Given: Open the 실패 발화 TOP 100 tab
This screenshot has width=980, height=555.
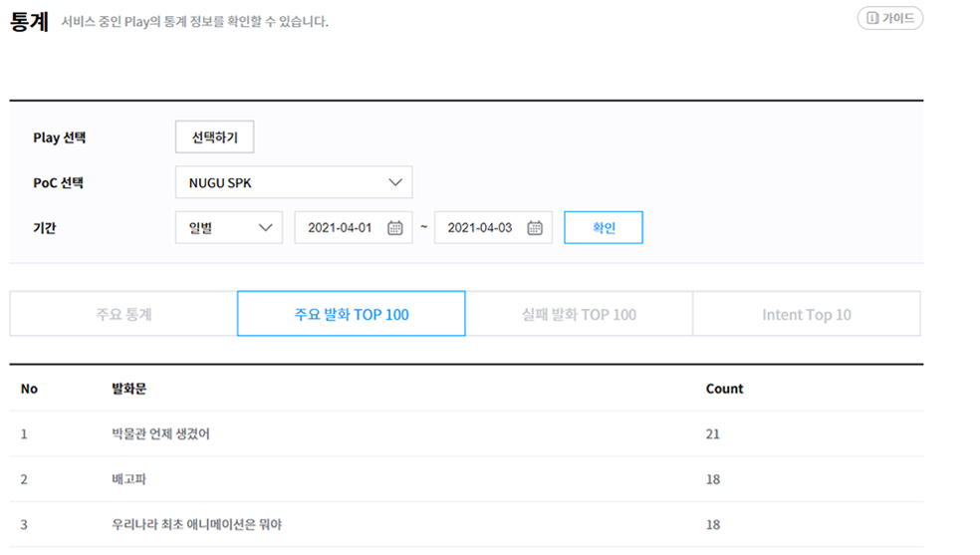Looking at the screenshot, I should coord(579,314).
